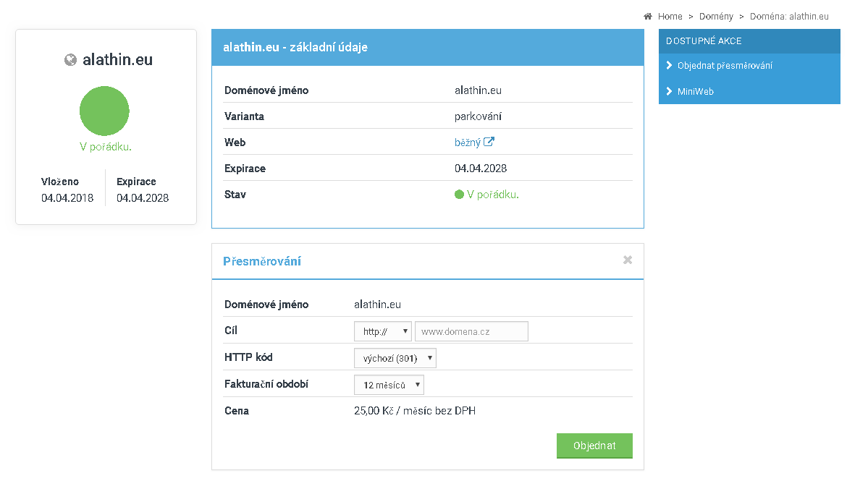
Task: Click the chevron before Objednat přesměrování
Action: [669, 65]
